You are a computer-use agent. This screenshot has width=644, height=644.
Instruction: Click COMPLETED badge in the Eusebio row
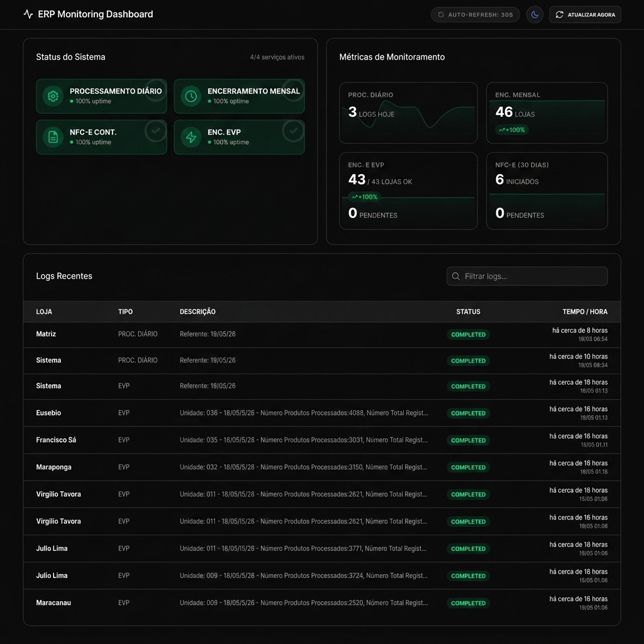(x=468, y=413)
